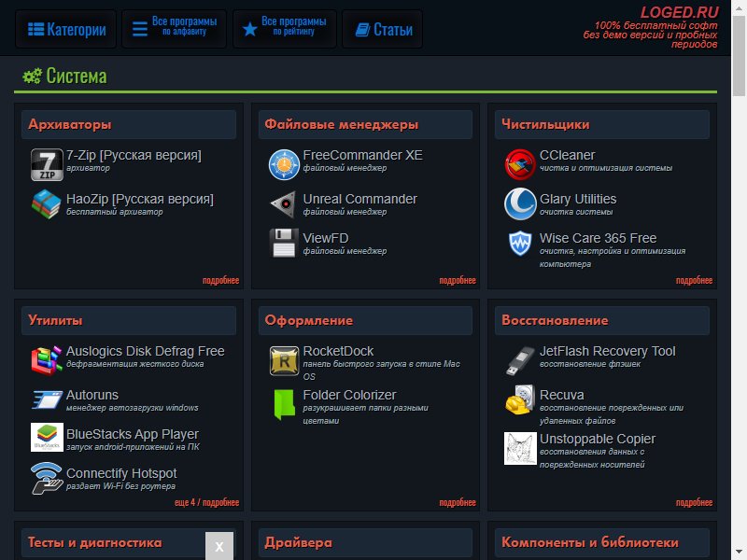Open the Файловые менеджеры category heading

(341, 124)
